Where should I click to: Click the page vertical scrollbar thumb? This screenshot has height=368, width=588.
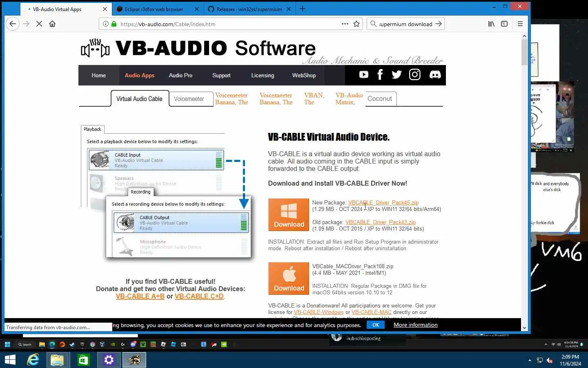pos(524,52)
